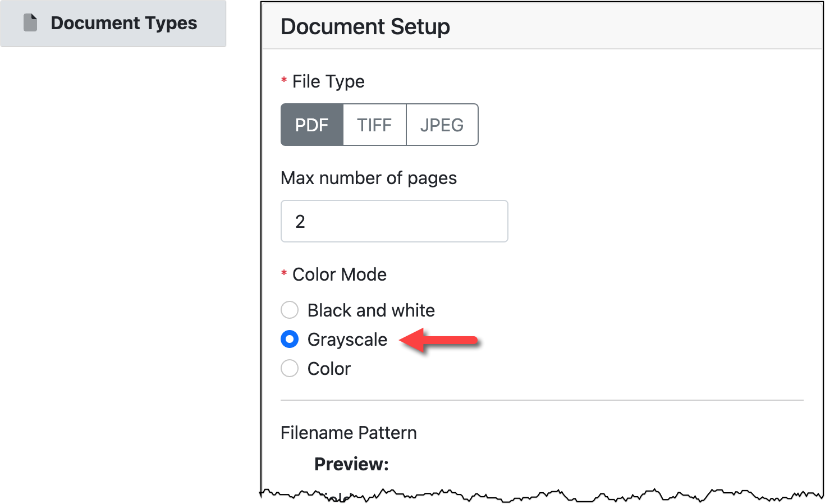Click the "Color" option label text
This screenshot has width=825, height=504.
tap(329, 369)
